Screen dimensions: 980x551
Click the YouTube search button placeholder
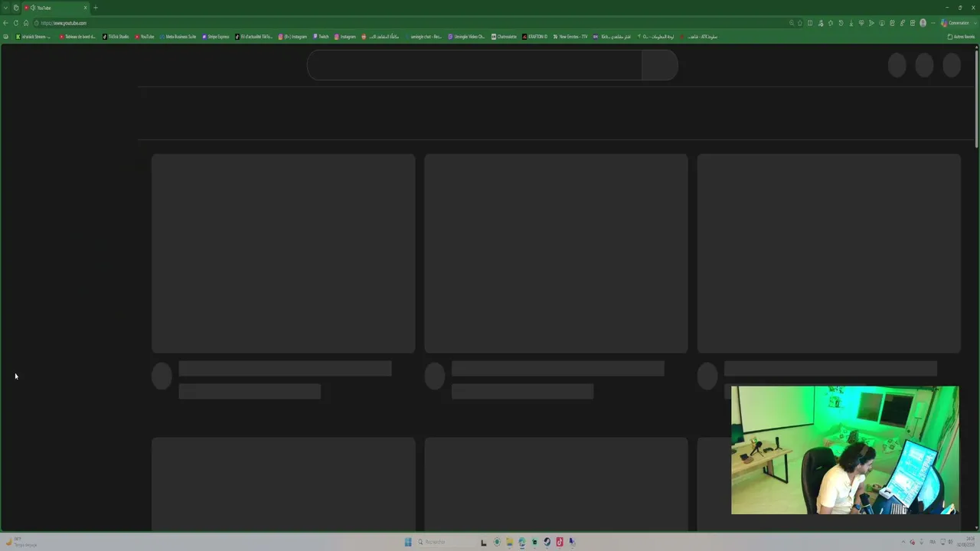click(x=660, y=66)
